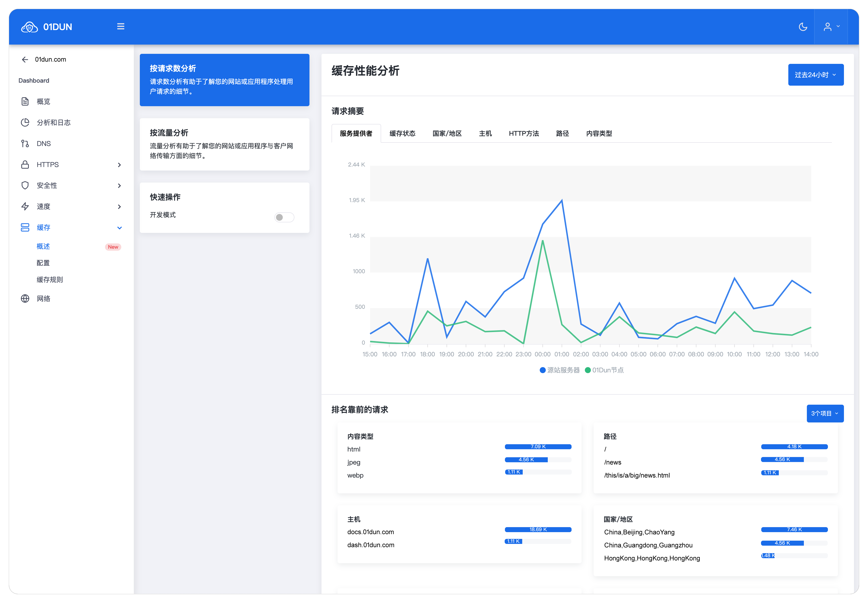
Task: Switch to the 缓存状态 tab
Action: point(402,133)
